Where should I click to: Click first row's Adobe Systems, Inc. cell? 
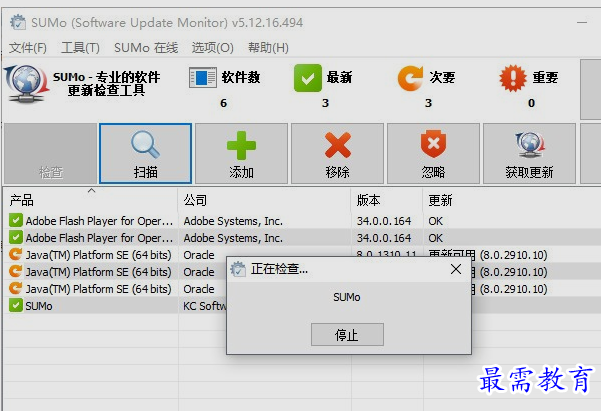click(233, 221)
